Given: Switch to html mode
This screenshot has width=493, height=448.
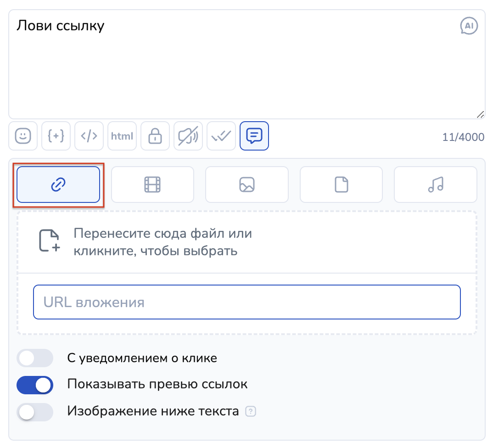Looking at the screenshot, I should tap(122, 136).
